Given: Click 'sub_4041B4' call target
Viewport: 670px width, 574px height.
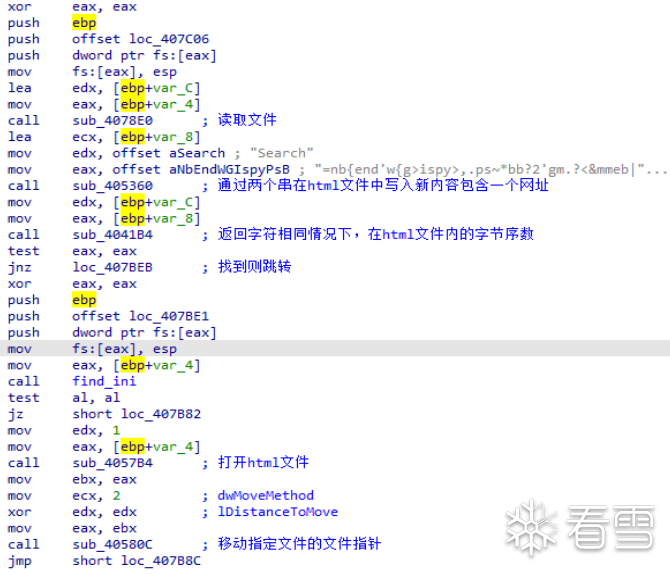Looking at the screenshot, I should [112, 235].
